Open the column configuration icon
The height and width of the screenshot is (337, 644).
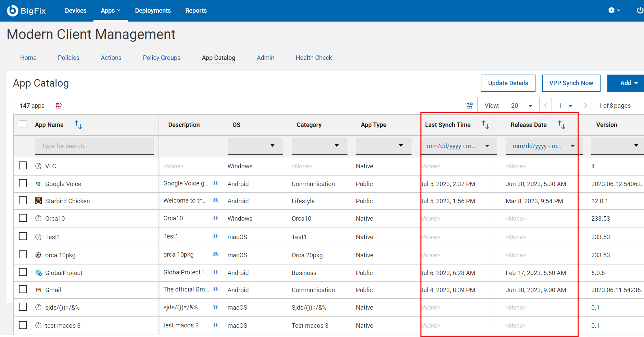[469, 106]
